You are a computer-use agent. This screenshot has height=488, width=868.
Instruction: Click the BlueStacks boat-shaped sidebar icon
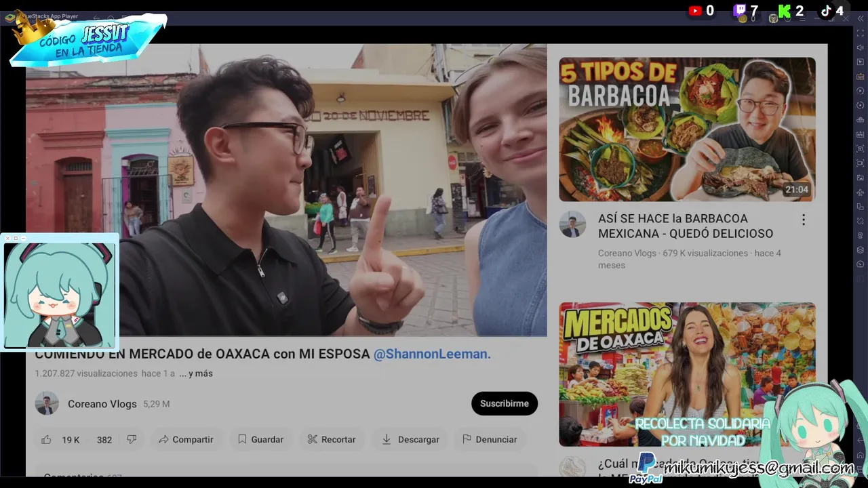point(861,119)
